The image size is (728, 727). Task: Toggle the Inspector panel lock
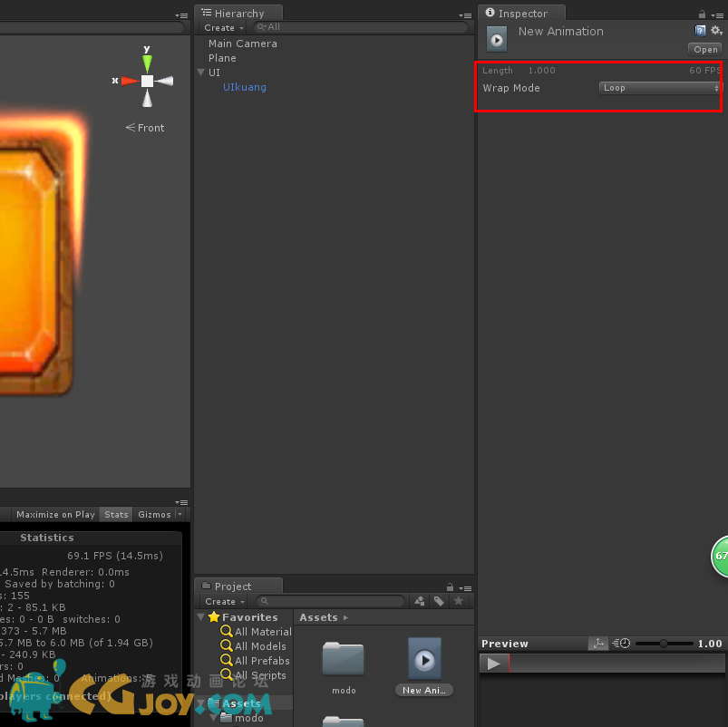702,14
